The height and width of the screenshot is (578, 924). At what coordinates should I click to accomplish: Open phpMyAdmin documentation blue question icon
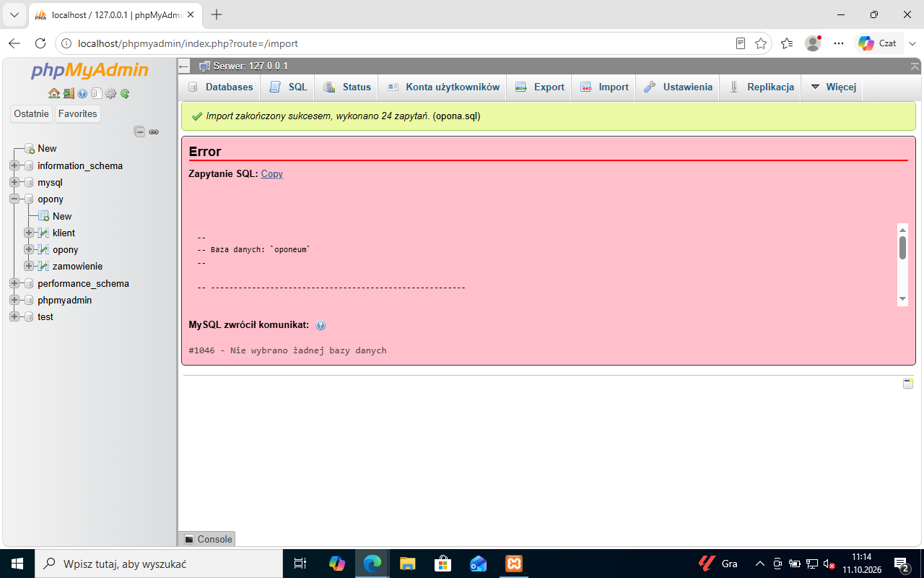click(x=82, y=93)
